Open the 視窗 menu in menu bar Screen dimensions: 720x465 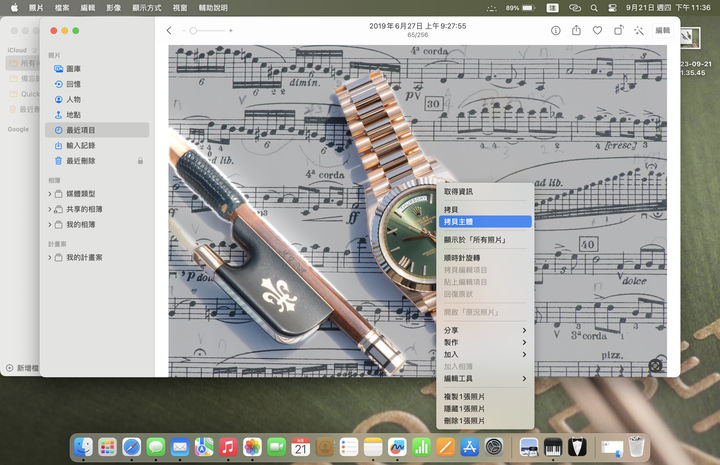tap(180, 8)
